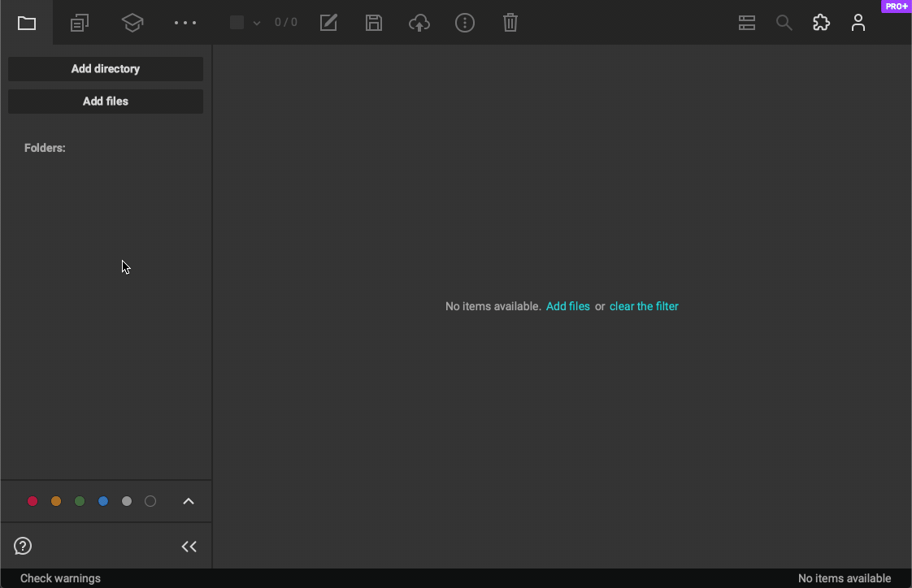Toggle the blue color label filter

point(103,501)
